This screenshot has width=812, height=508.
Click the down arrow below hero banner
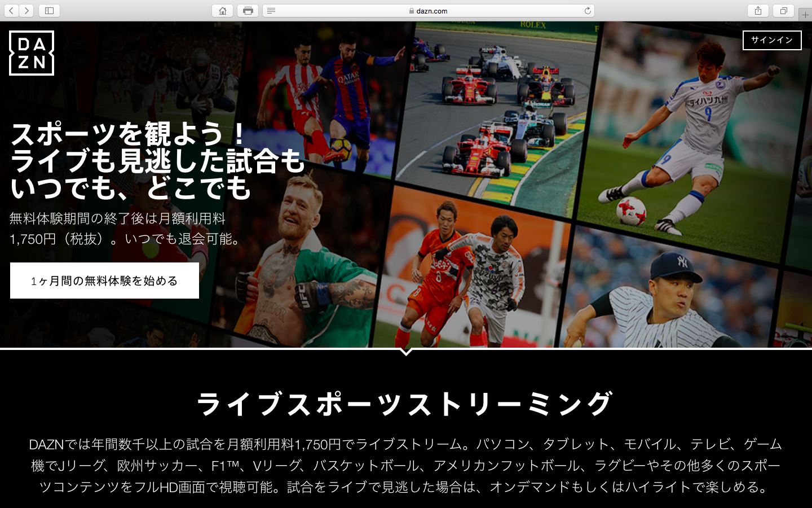click(405, 352)
